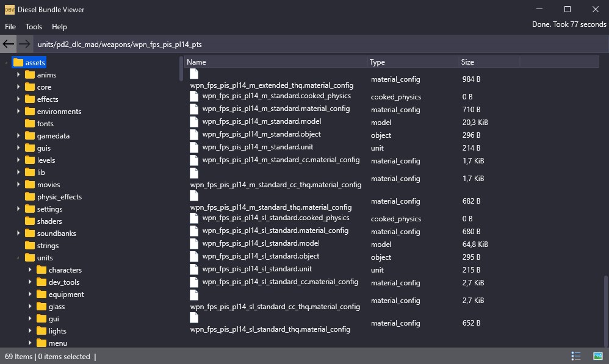The width and height of the screenshot is (609, 364).
Task: Click the forward navigation arrow
Action: [x=24, y=44]
